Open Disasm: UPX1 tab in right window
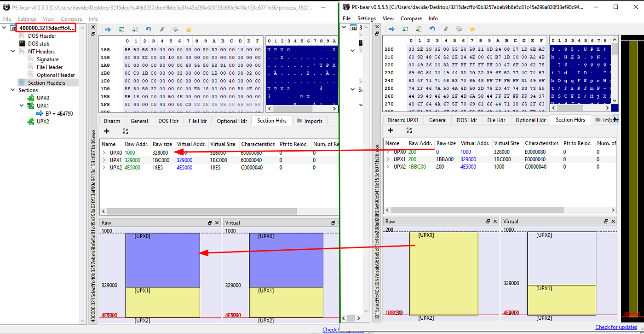 click(402, 120)
